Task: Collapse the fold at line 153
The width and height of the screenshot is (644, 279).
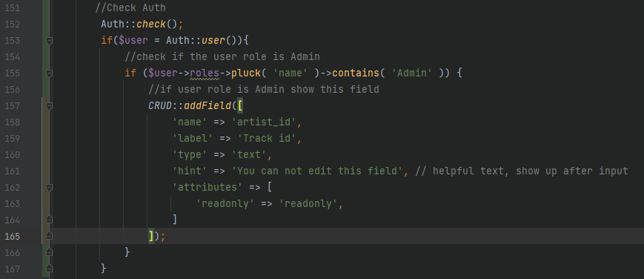Action: pyautogui.click(x=50, y=40)
